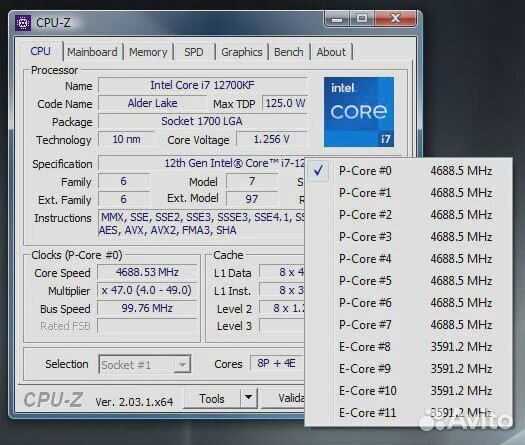Click the Level 3 cache field

pos(282,326)
